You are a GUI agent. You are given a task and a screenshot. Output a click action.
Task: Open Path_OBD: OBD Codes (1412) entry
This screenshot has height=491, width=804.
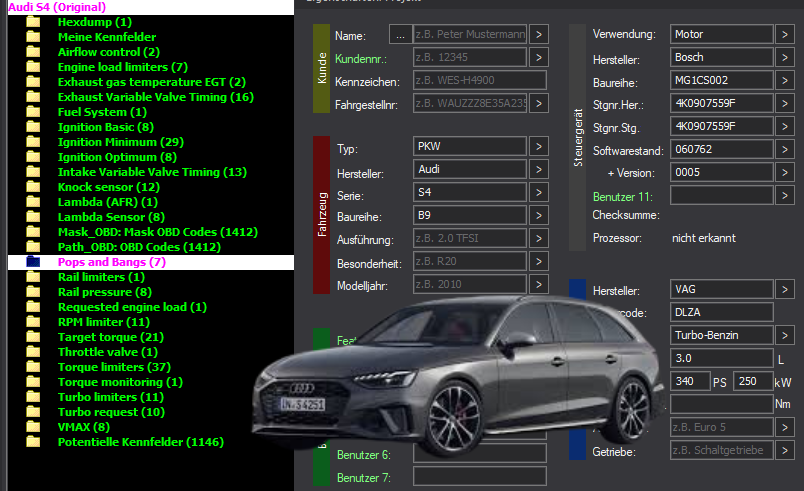point(139,247)
